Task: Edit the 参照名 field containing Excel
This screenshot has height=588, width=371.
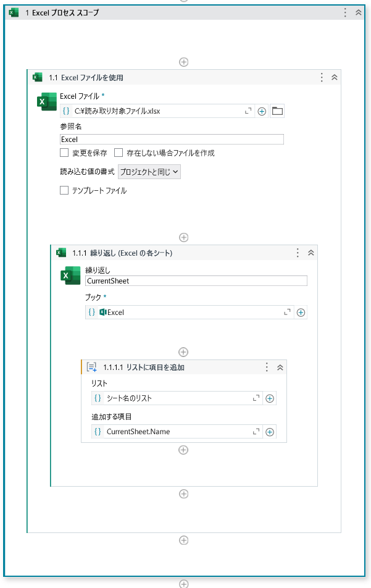Action: coord(172,140)
